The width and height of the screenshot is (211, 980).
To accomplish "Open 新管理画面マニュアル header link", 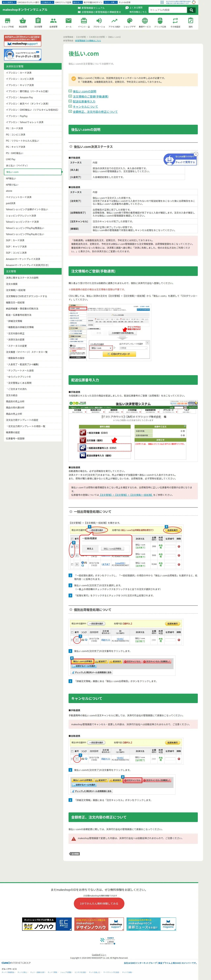I will pyautogui.click(x=91, y=8).
